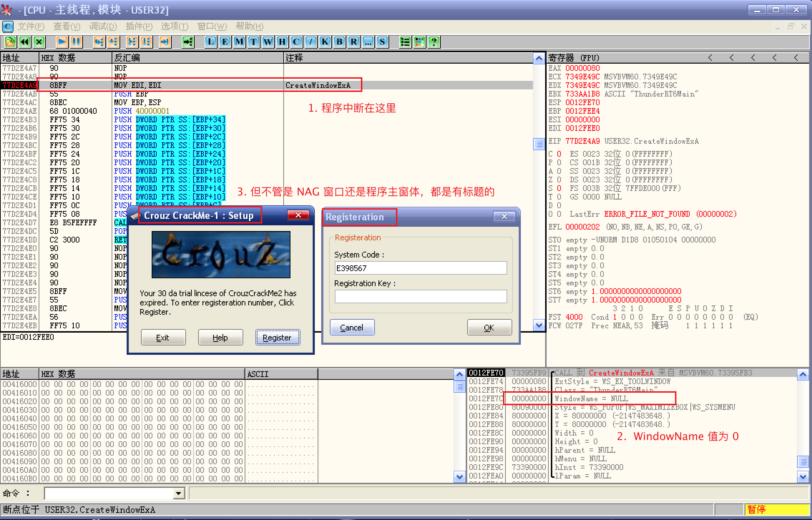Screen dimensions: 812x520
Task: Show Breakpoints window with B icon
Action: click(x=339, y=42)
